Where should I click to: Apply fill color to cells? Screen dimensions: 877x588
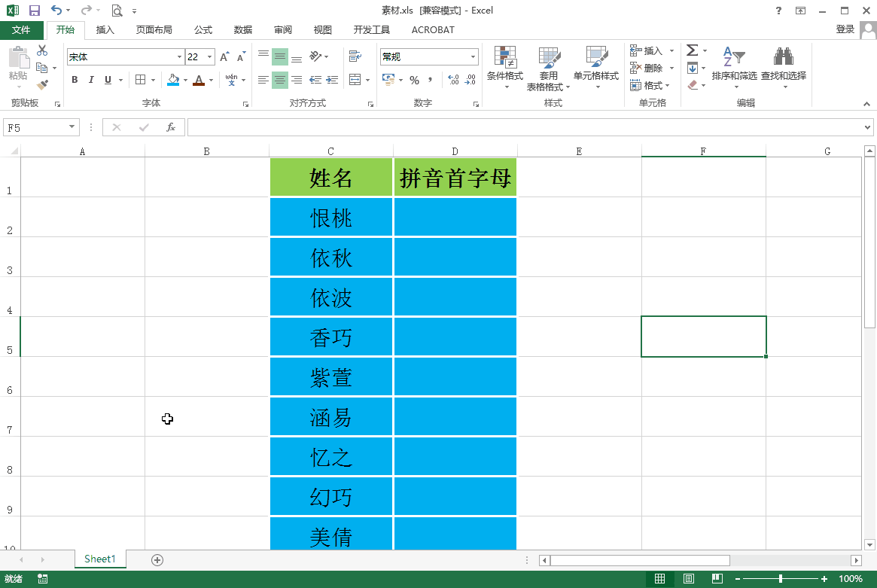(173, 80)
